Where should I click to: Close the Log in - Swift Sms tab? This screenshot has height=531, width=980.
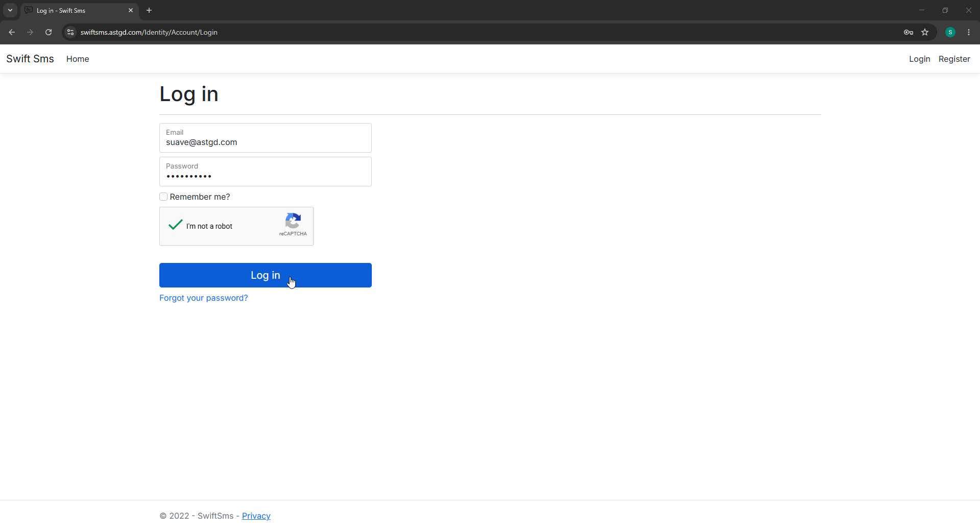tap(131, 10)
